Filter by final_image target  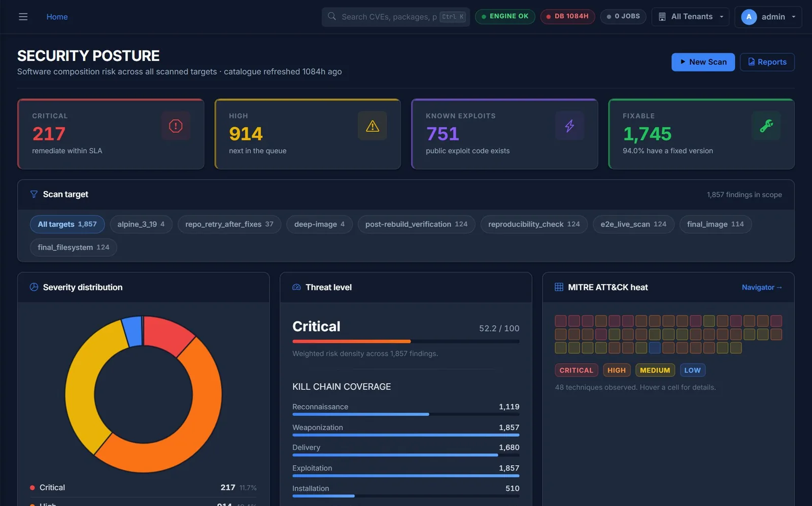click(x=716, y=224)
